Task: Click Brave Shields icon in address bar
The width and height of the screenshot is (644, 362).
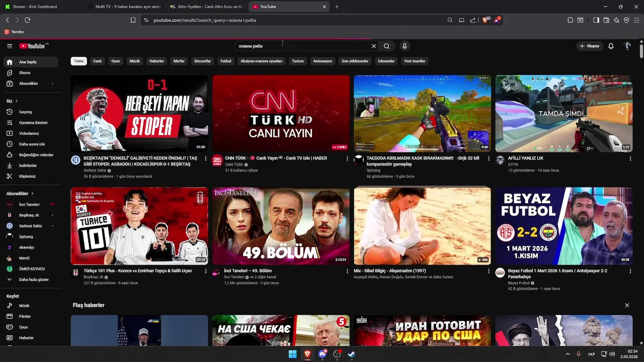Action: 486,20
